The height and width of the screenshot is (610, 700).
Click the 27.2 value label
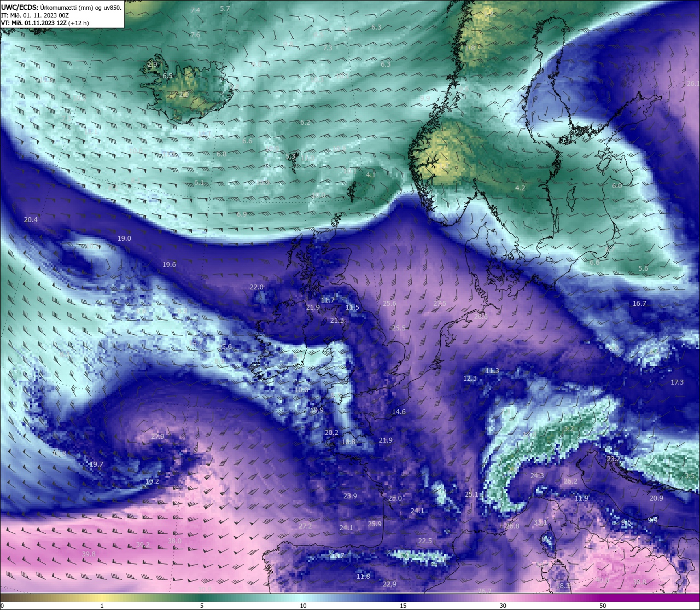point(305,526)
